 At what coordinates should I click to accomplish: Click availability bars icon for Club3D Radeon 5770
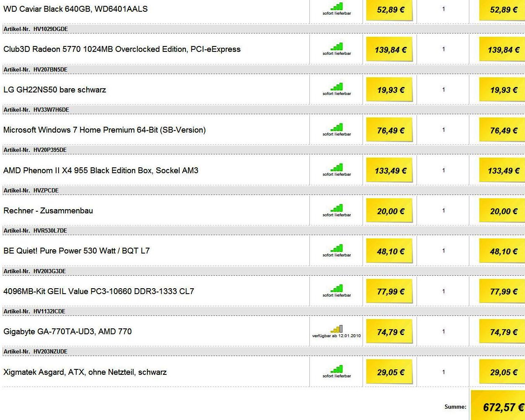pos(337,46)
